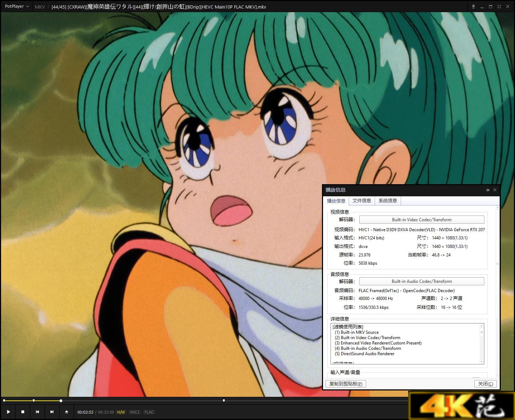
Task: Click the HVC1 video codec badge
Action: point(135,412)
